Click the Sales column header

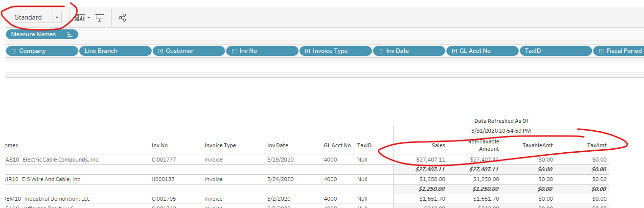tap(438, 145)
